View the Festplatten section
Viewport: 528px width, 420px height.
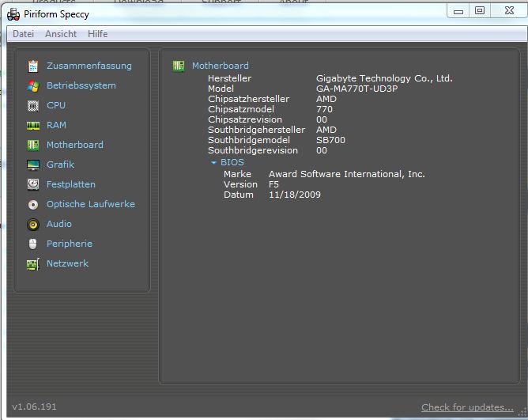pos(71,184)
